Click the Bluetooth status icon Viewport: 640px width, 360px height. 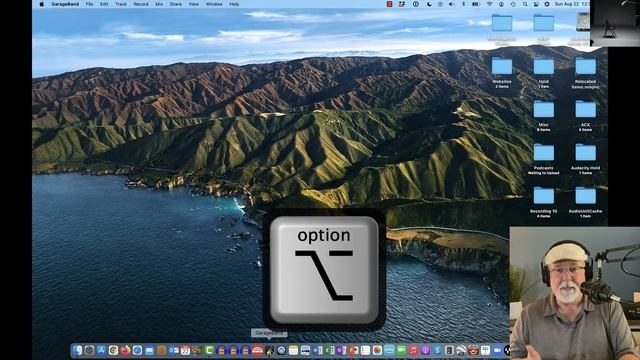pyautogui.click(x=464, y=4)
